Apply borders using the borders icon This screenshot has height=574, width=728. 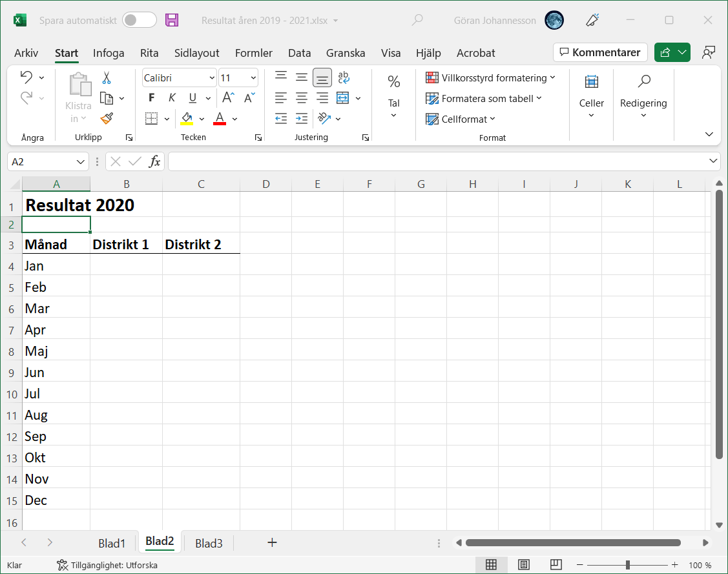152,119
